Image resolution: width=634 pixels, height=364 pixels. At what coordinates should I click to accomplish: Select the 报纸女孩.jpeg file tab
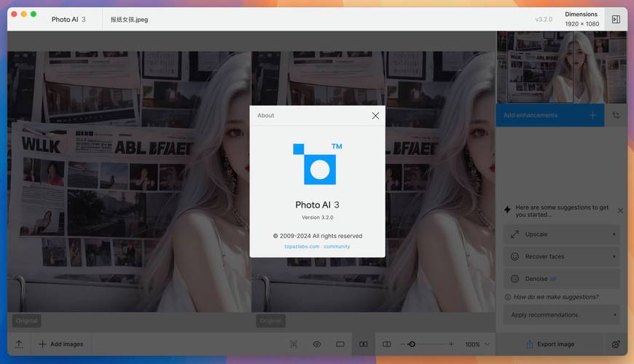click(129, 20)
